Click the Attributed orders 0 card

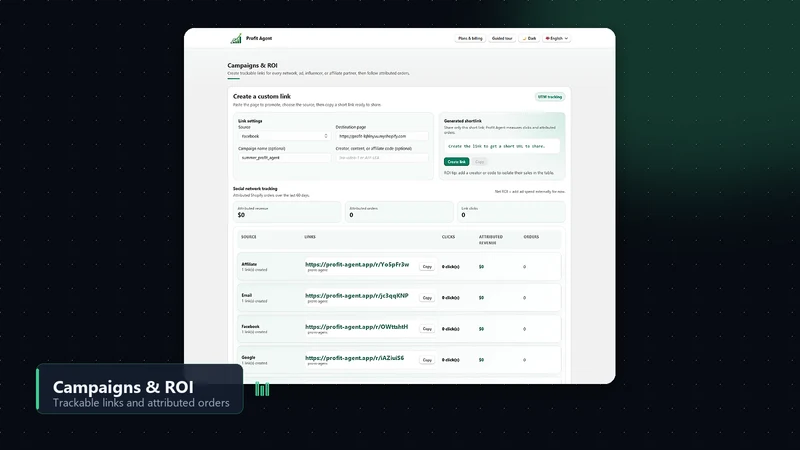click(x=399, y=212)
